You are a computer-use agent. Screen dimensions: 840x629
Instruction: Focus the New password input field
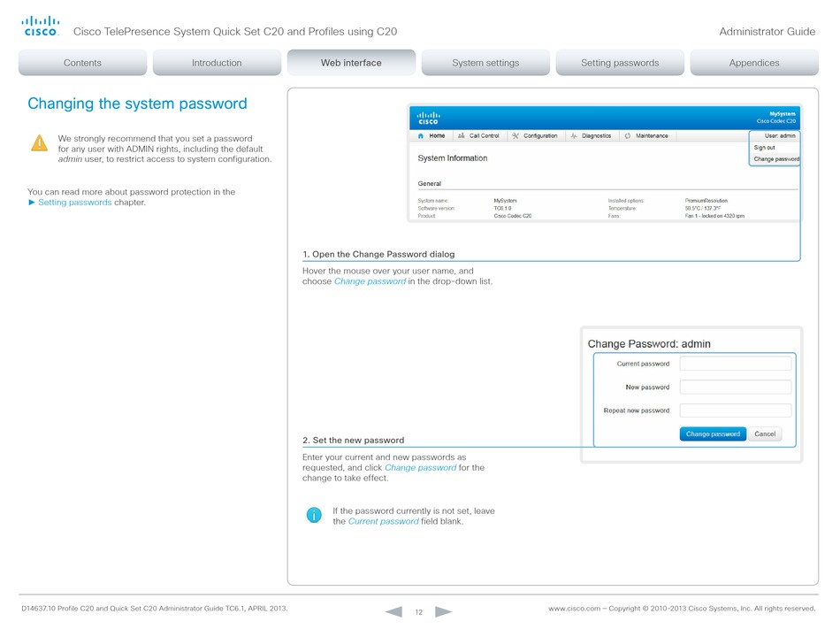[736, 387]
